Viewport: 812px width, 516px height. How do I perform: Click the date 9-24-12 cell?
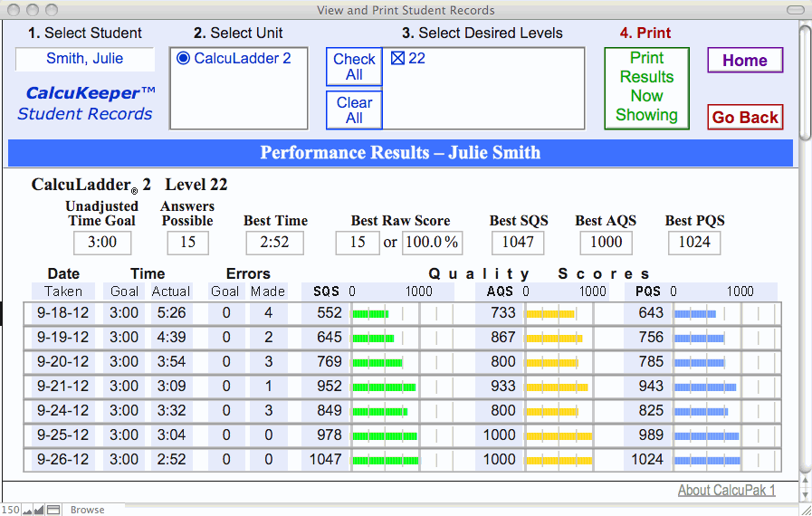(62, 410)
